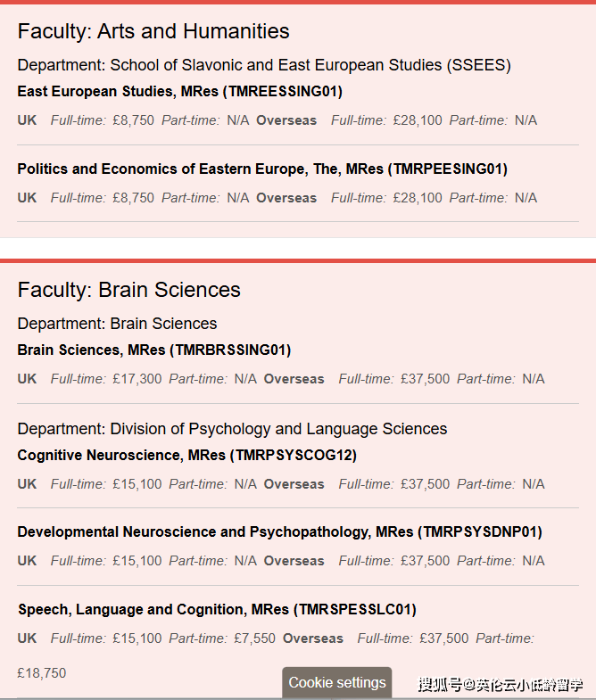Click the £17,300 UK full-time fee
Screen dimensions: 596x700
pyautogui.click(x=137, y=379)
